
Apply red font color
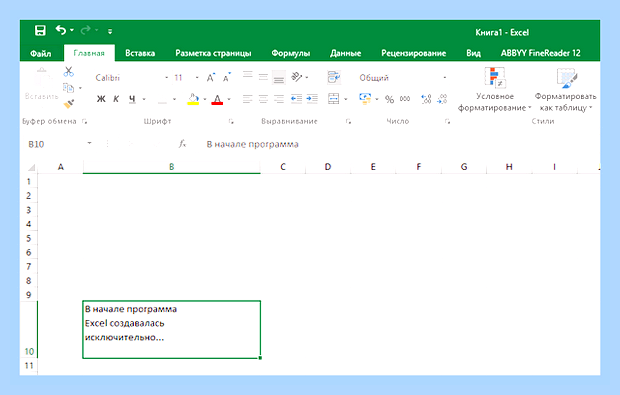(217, 99)
